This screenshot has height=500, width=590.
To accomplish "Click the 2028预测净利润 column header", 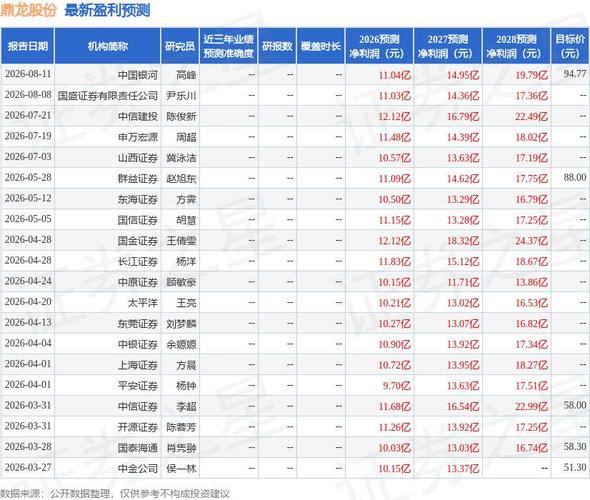I will tap(516, 46).
